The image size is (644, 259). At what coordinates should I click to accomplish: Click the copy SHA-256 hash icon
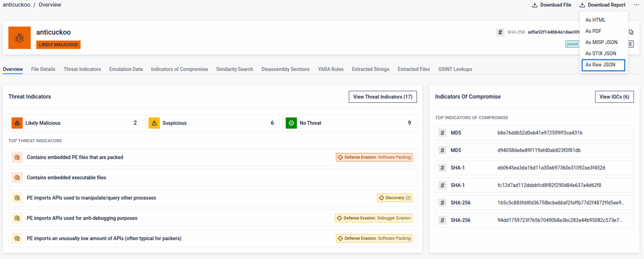(x=631, y=32)
